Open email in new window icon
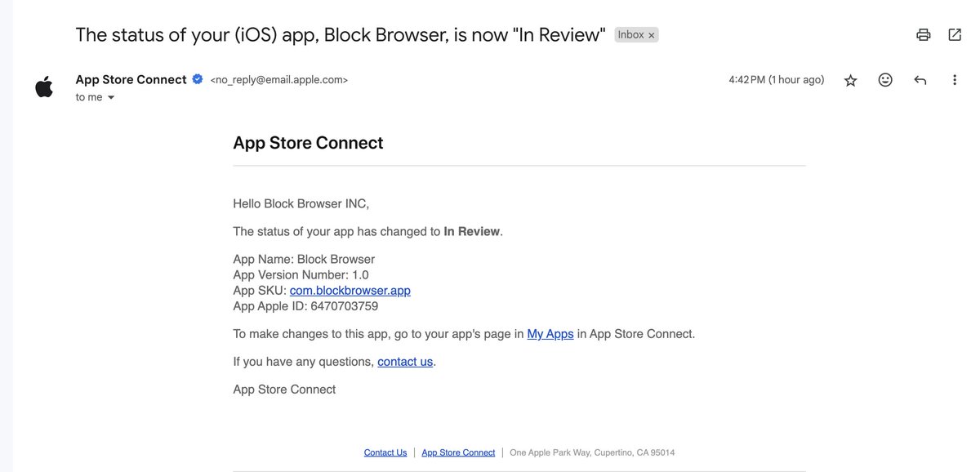The height and width of the screenshot is (472, 980). 955,35
